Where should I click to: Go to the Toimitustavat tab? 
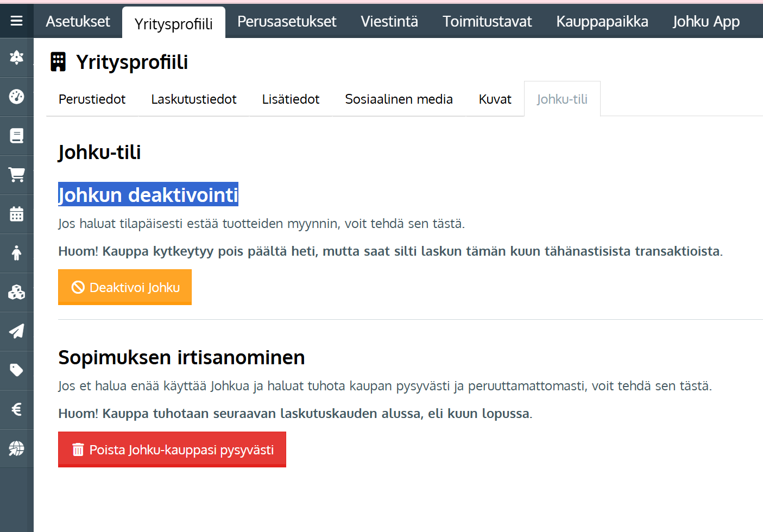coord(487,22)
